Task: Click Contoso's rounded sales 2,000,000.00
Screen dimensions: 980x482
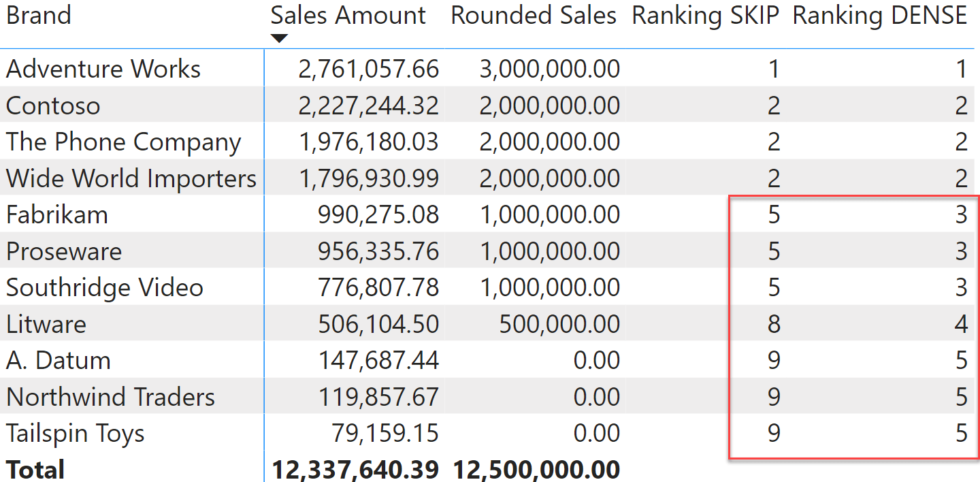Action: tap(550, 106)
